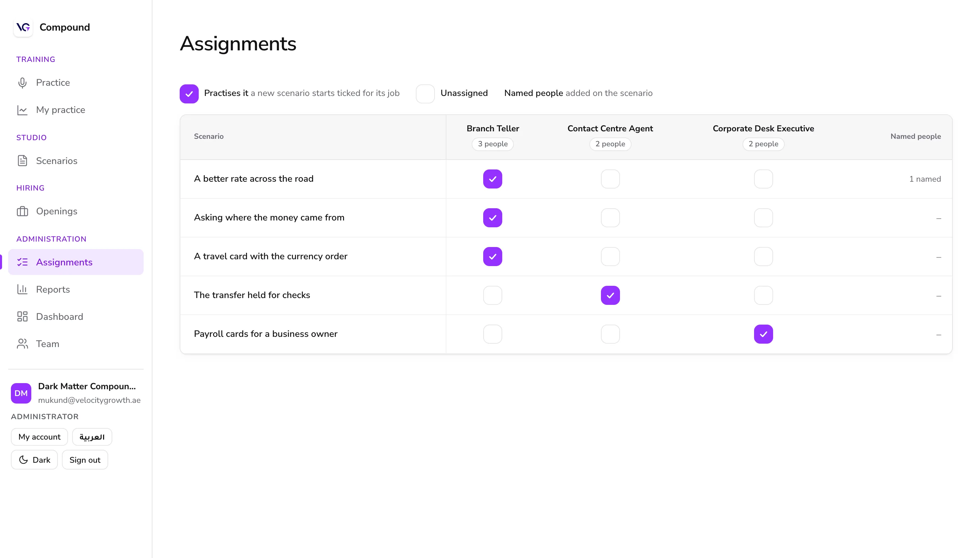
Task: Untick Branch Teller for A travel card with the currency order
Action: (x=492, y=257)
